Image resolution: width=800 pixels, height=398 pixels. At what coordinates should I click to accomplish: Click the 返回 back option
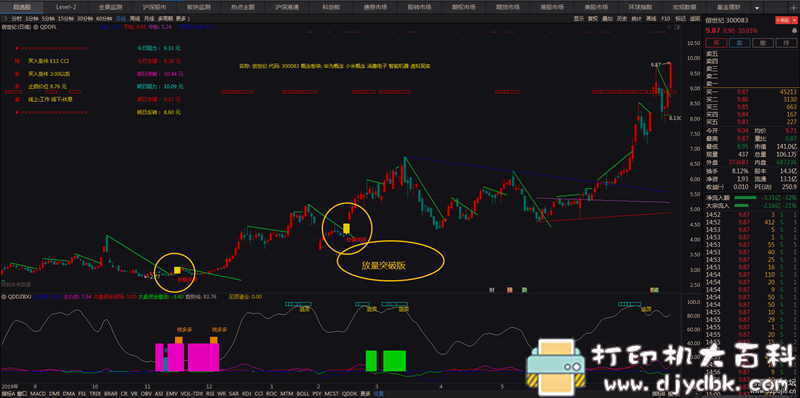click(x=694, y=18)
